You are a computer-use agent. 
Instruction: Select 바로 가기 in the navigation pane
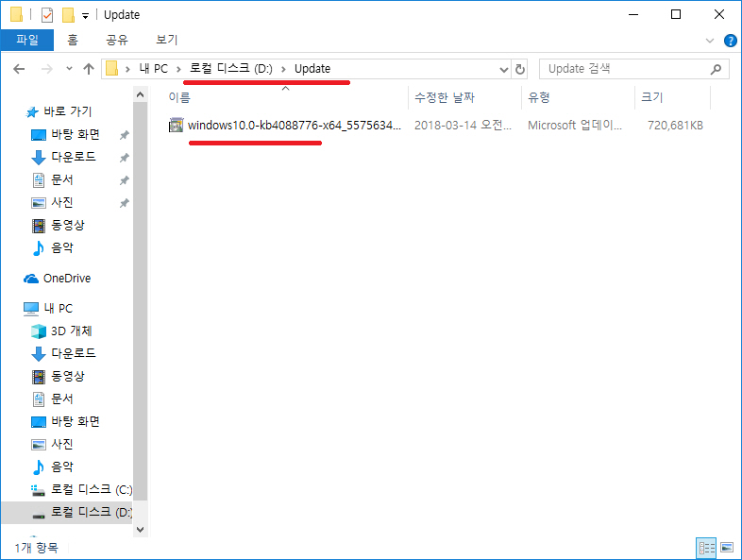coord(67,111)
